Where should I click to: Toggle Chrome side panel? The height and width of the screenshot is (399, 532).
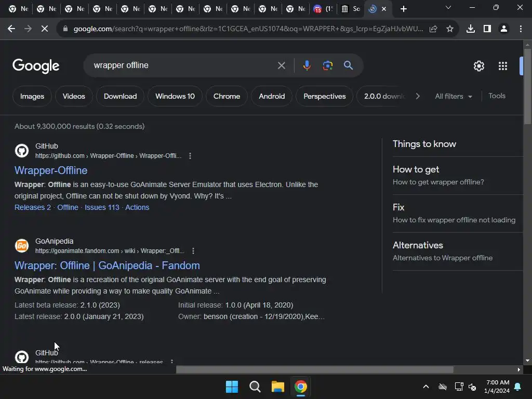coord(487,29)
